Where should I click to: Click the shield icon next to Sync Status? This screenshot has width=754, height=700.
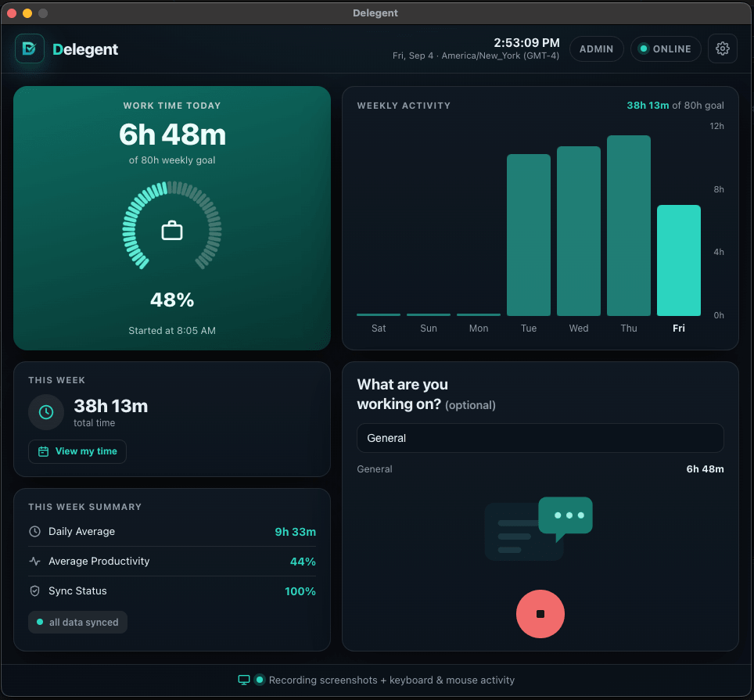(x=34, y=591)
